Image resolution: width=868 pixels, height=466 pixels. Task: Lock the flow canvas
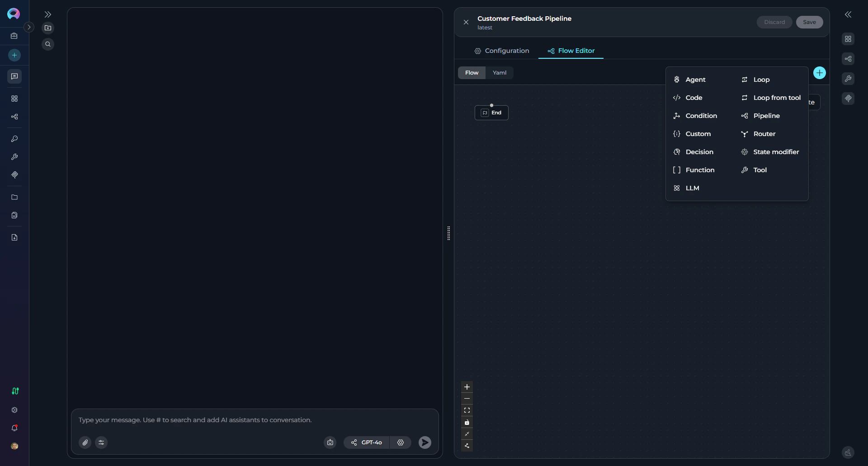click(467, 423)
